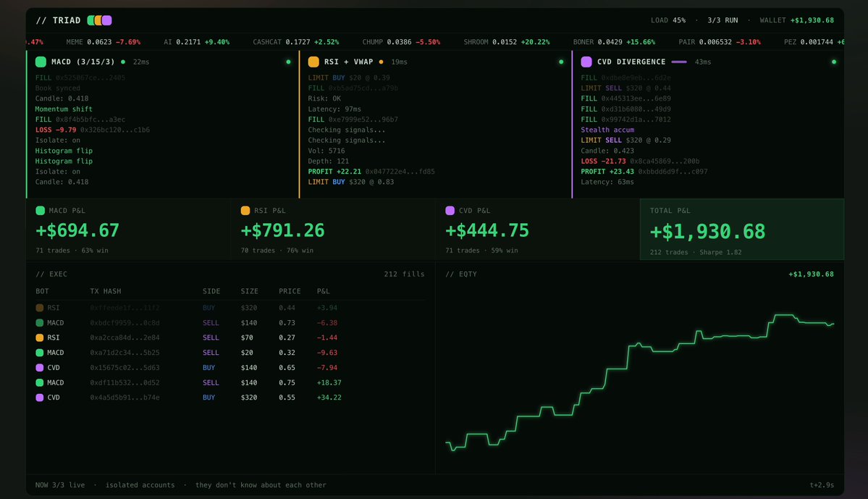Click the BONER 0.0429 ticker entry
Image resolution: width=868 pixels, height=499 pixels.
[615, 42]
